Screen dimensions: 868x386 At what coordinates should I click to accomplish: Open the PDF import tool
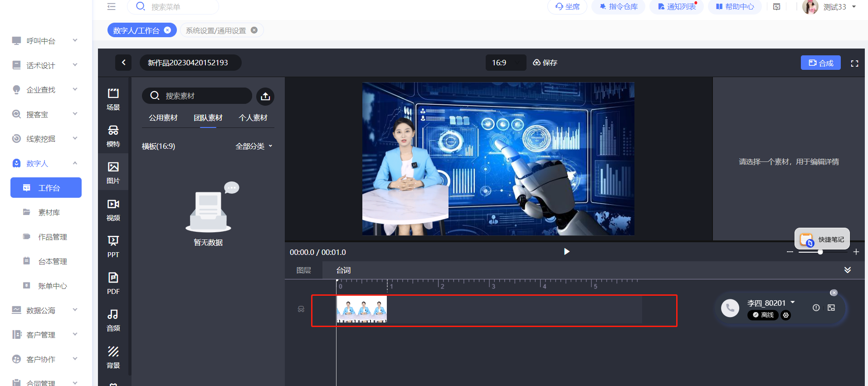pos(113,283)
